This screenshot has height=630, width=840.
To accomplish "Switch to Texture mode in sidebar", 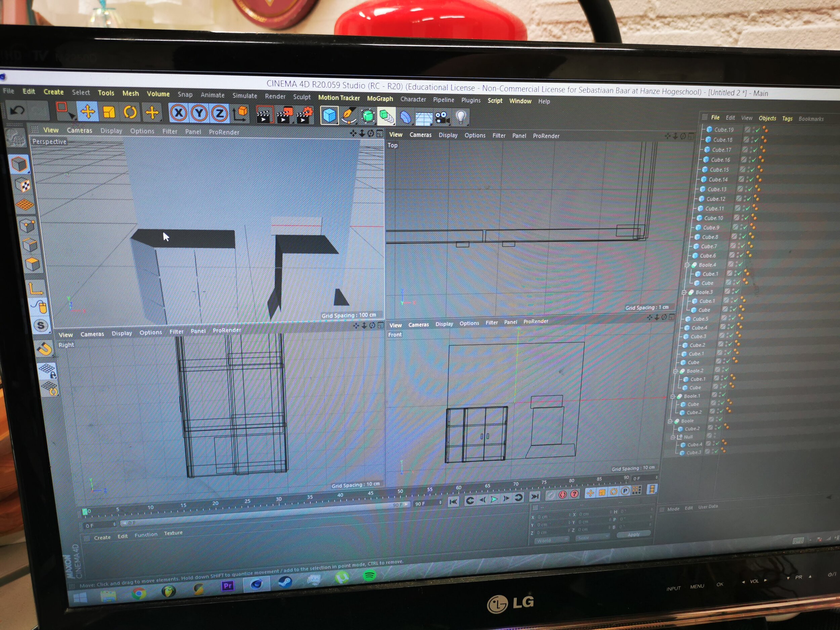I will pos(23,185).
